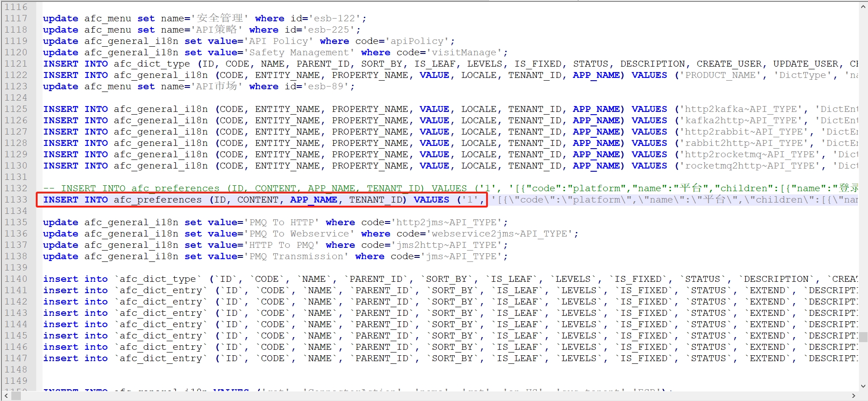The width and height of the screenshot is (868, 401).
Task: Click 'afc_dict_type' table name on line 1121
Action: (152, 64)
